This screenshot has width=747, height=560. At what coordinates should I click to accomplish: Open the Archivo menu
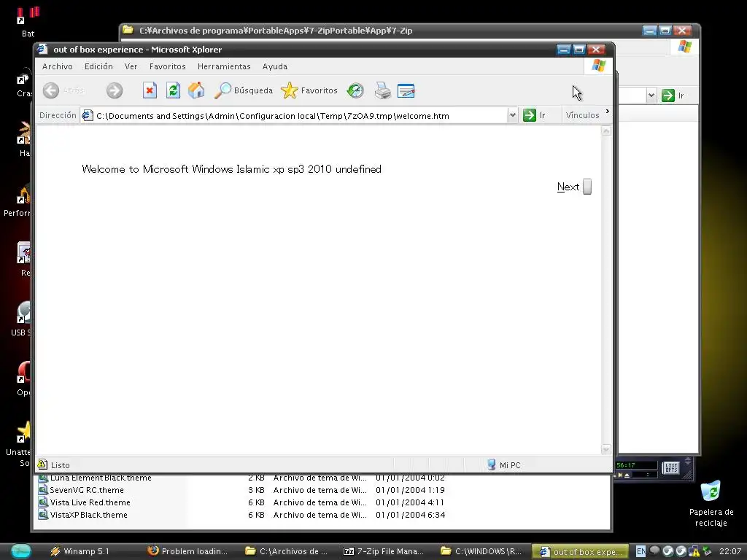click(57, 66)
